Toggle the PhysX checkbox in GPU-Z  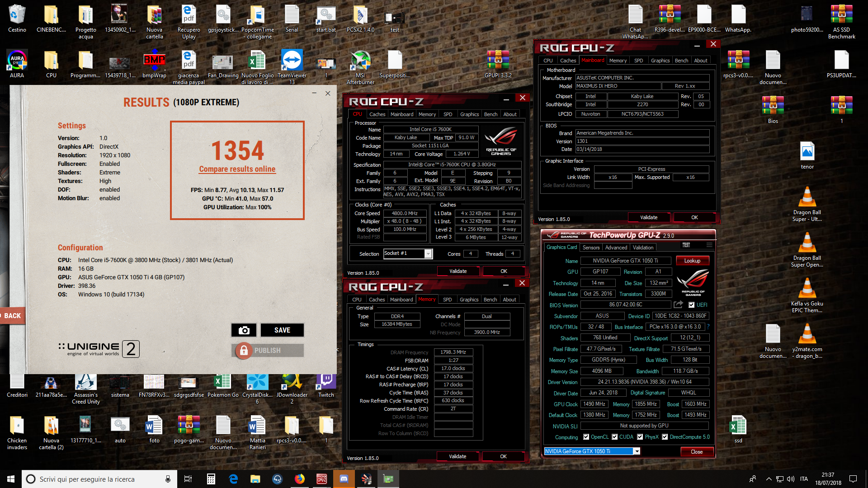coord(640,437)
